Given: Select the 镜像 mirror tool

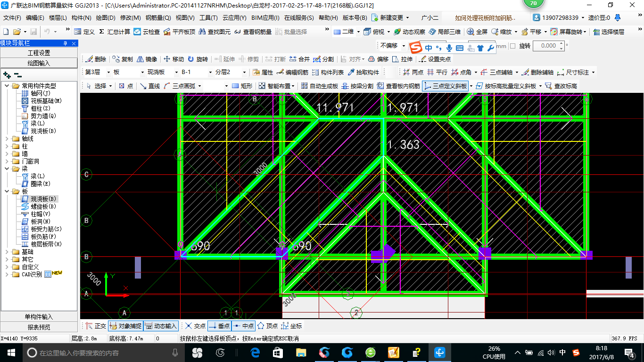Looking at the screenshot, I should [147, 59].
